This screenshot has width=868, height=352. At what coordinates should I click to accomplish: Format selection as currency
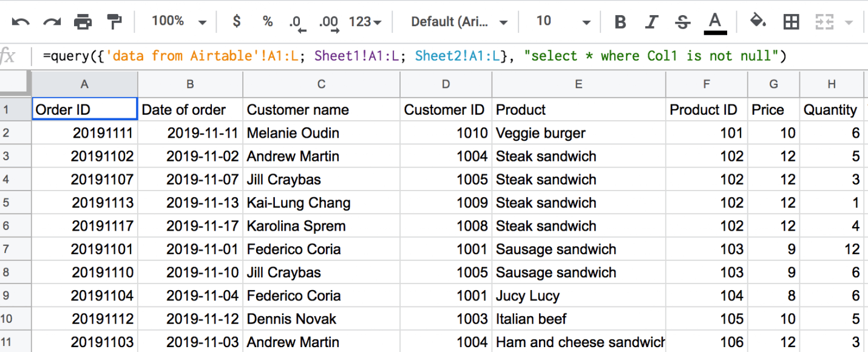click(x=237, y=22)
